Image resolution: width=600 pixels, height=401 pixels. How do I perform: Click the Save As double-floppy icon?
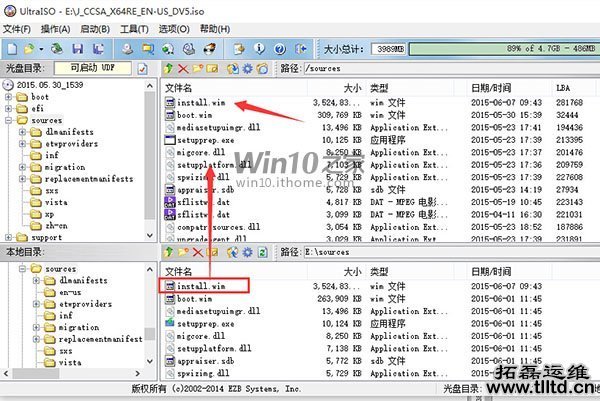pos(99,49)
